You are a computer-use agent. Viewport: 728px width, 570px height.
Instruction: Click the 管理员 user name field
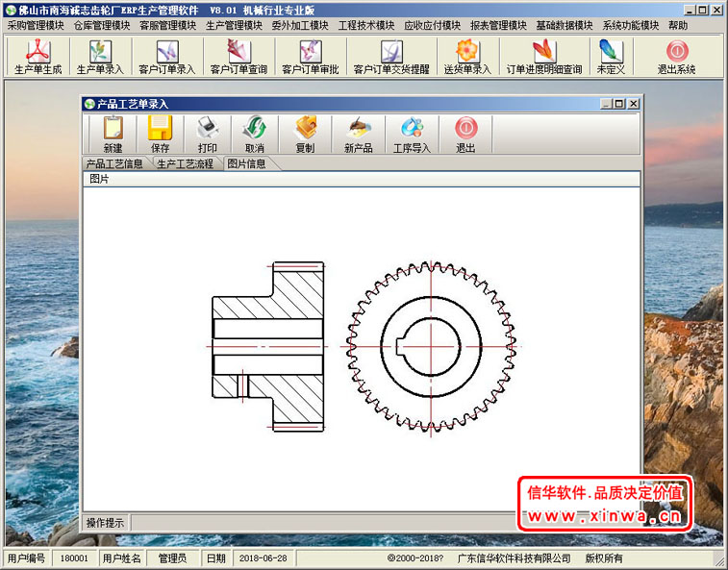click(172, 558)
